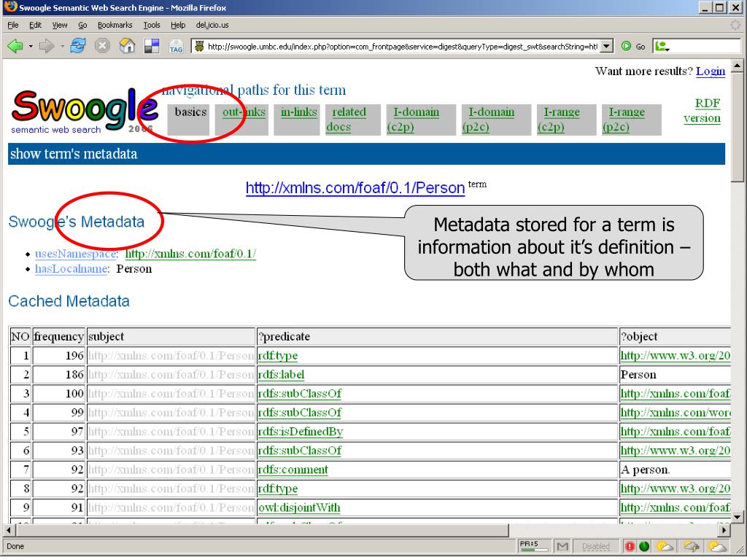Screen dimensions: 747x560
Task: Open the http://xmlns.com/foaf/0.1/Person term link
Action: [x=355, y=187]
